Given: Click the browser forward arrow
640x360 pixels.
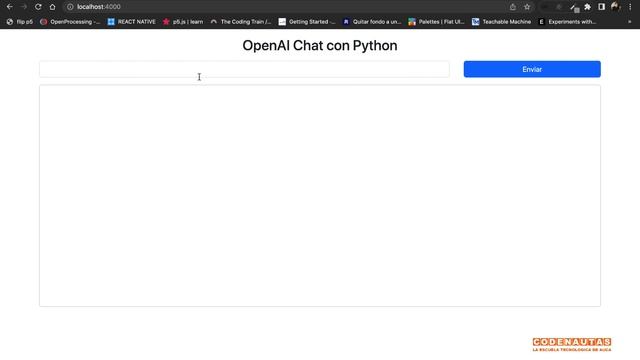Looking at the screenshot, I should pos(24,7).
